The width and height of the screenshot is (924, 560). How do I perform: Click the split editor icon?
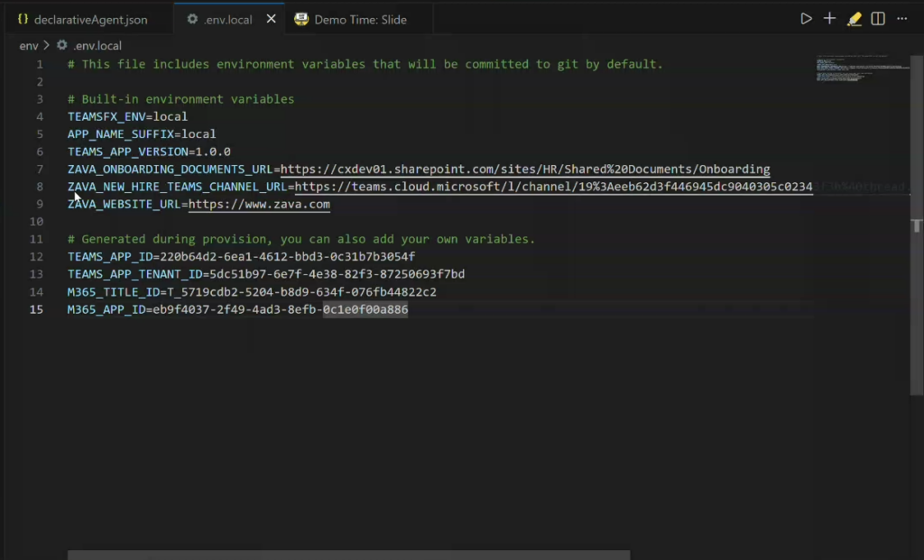click(878, 19)
